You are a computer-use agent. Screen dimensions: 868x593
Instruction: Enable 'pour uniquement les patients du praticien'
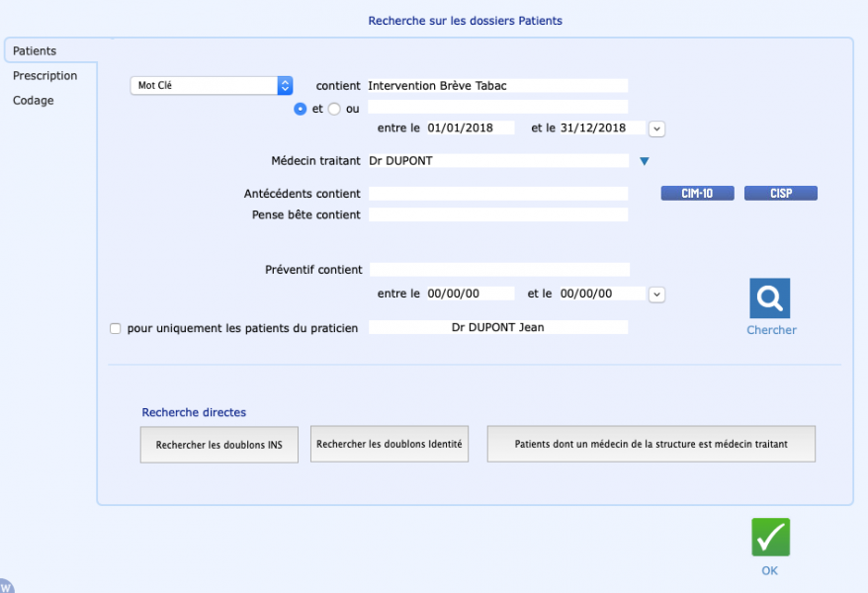pyautogui.click(x=115, y=328)
